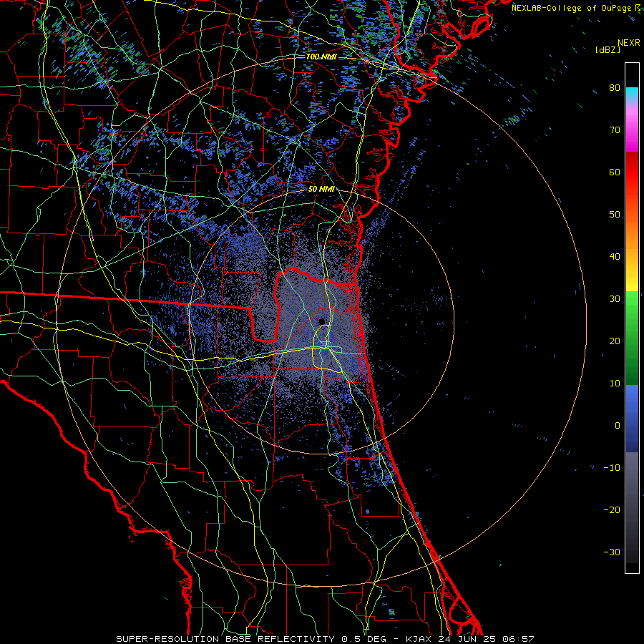
Task: Click the -10 dBZ scale value
Action: [612, 468]
